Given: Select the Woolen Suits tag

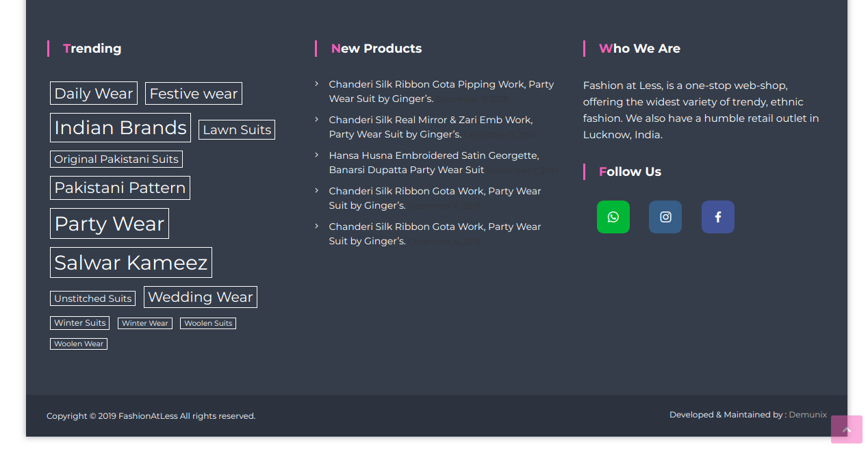Looking at the screenshot, I should [208, 324].
